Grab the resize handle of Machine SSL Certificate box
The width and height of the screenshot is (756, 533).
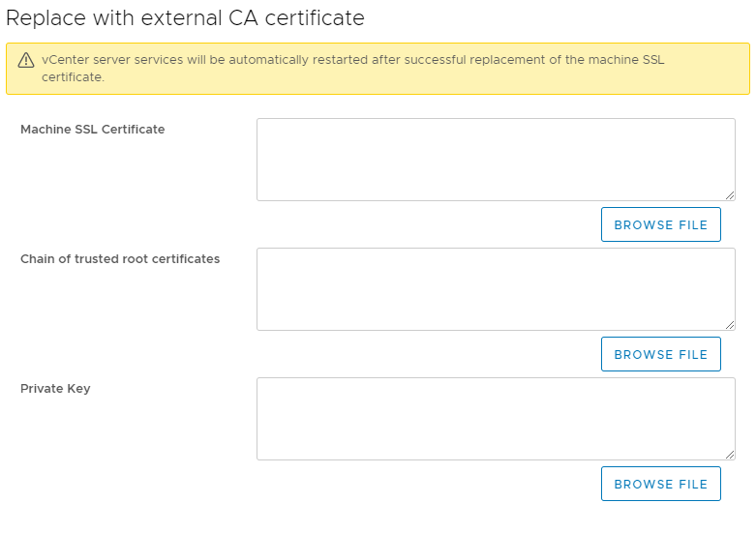pyautogui.click(x=730, y=195)
